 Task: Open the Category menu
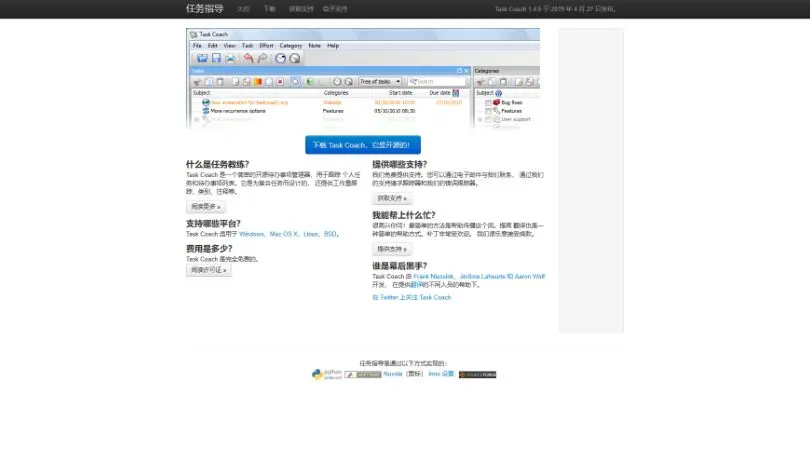291,45
